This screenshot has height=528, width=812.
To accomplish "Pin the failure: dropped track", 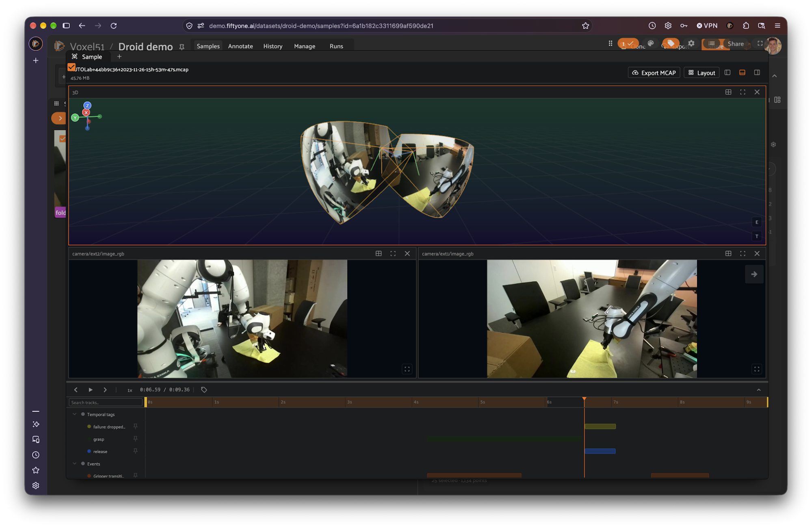I will (135, 426).
